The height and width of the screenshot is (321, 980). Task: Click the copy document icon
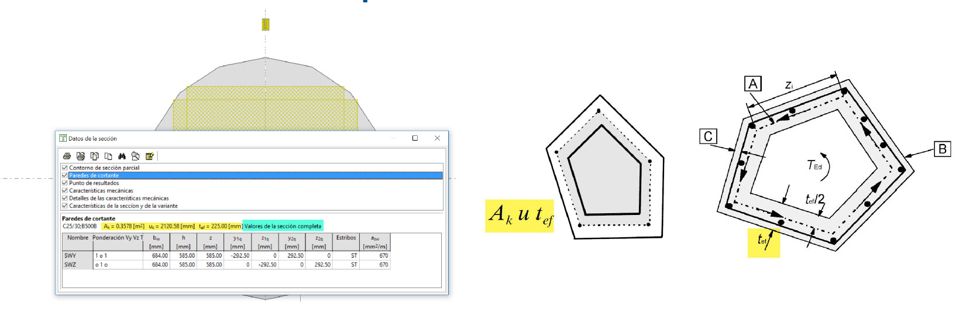tap(108, 156)
